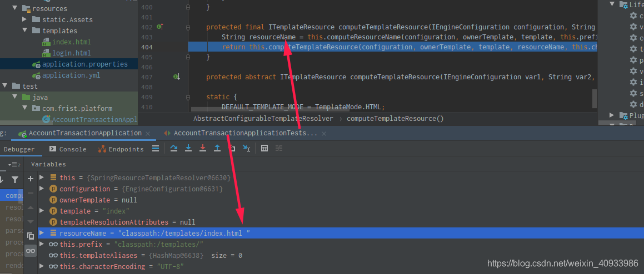Select application.properties in the project tree

click(x=85, y=64)
